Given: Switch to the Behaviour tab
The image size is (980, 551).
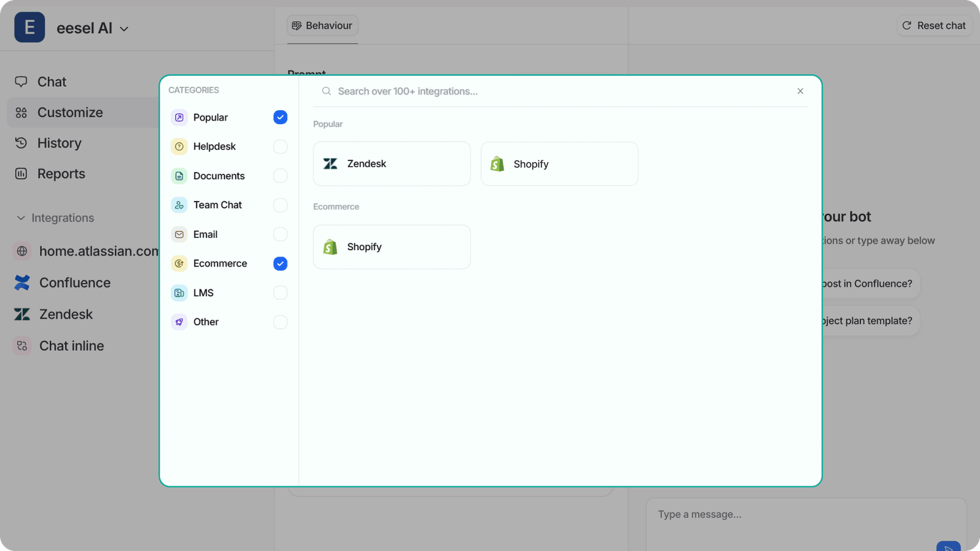Looking at the screenshot, I should [x=322, y=25].
